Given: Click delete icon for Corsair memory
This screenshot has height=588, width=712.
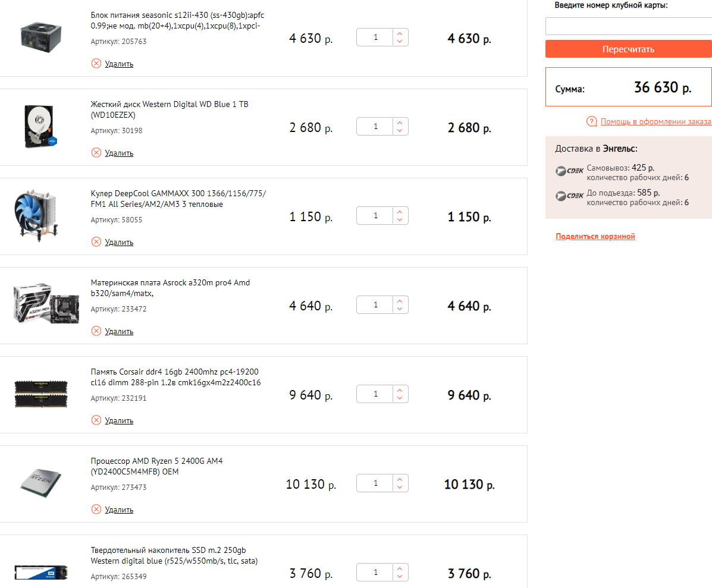Looking at the screenshot, I should [x=96, y=420].
